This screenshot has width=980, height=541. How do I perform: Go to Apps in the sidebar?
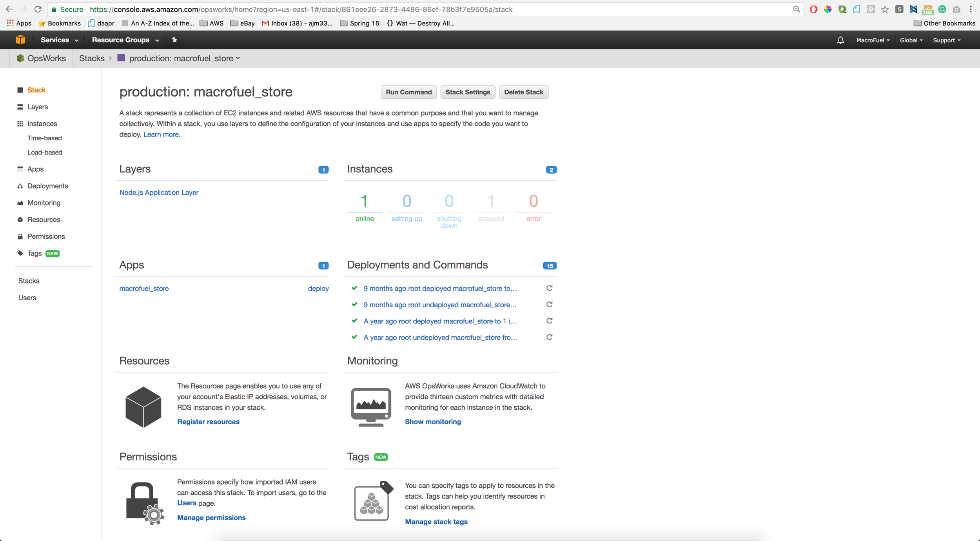[x=35, y=169]
